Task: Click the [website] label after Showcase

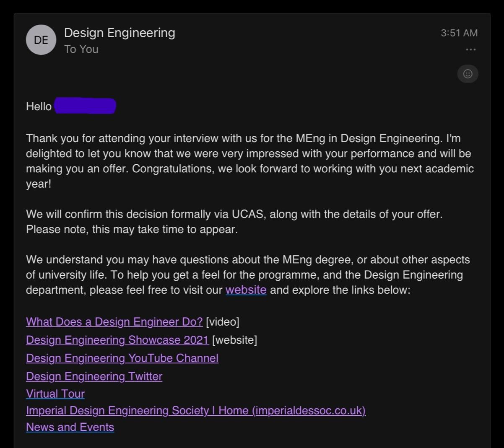Action: point(234,340)
